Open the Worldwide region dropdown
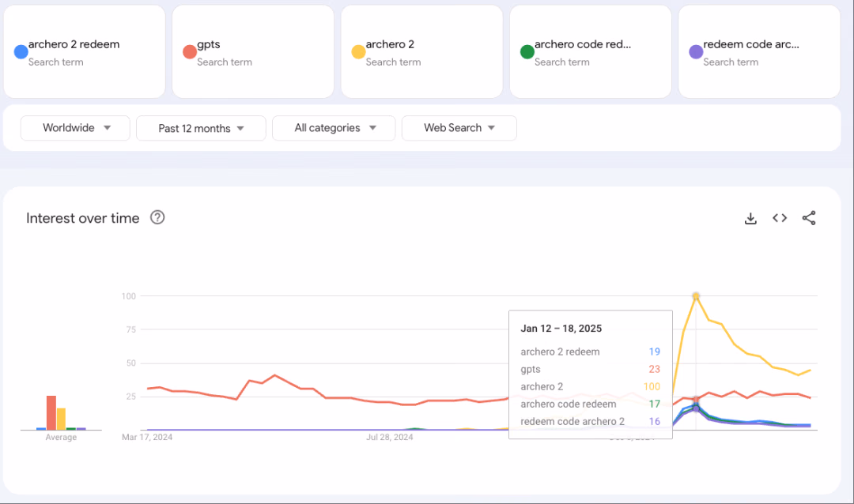This screenshot has height=504, width=854. 75,128
